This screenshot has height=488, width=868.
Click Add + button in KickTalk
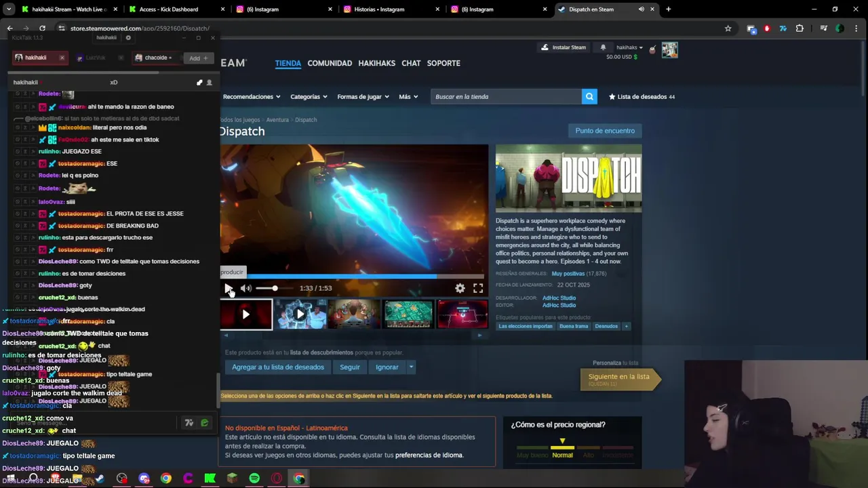pyautogui.click(x=199, y=58)
